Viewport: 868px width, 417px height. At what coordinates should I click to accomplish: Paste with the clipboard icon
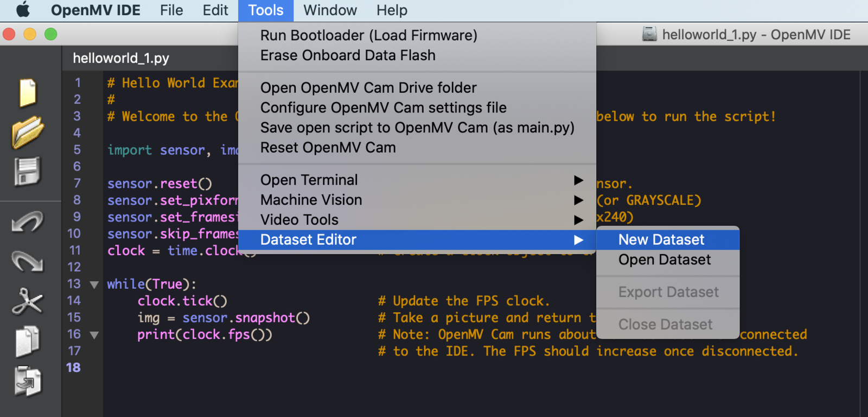(x=28, y=381)
